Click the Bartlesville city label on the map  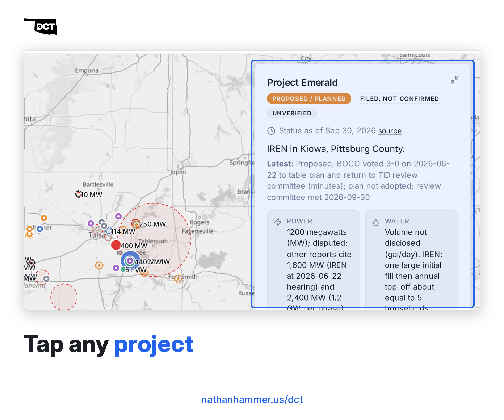(x=98, y=184)
